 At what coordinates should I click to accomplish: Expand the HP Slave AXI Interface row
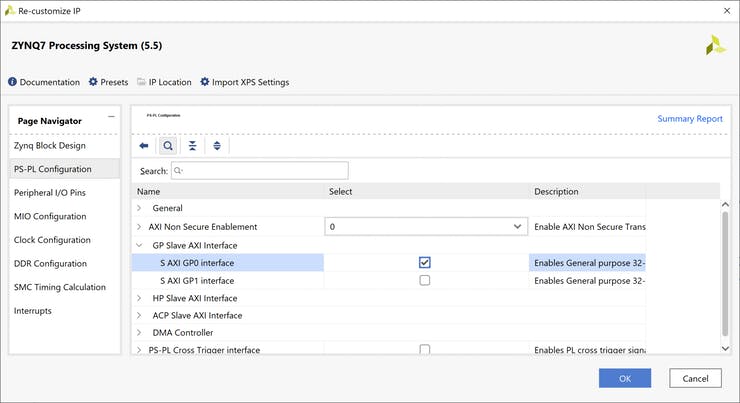pyautogui.click(x=139, y=298)
